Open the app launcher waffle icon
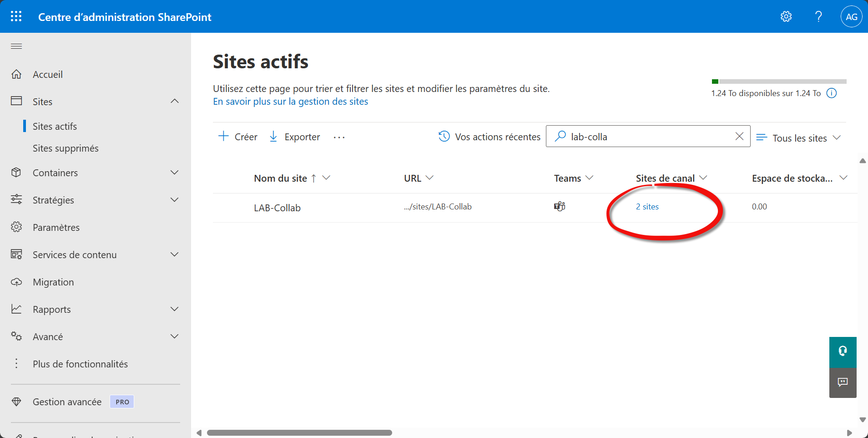868x438 pixels. (16, 16)
